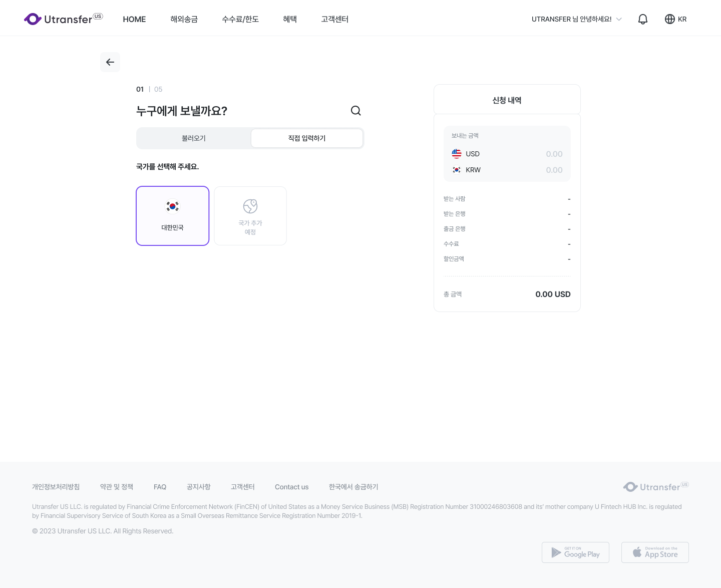Expand the UTRANSFER 님 user menu chevron
Screen dimensions: 721x588
619,19
